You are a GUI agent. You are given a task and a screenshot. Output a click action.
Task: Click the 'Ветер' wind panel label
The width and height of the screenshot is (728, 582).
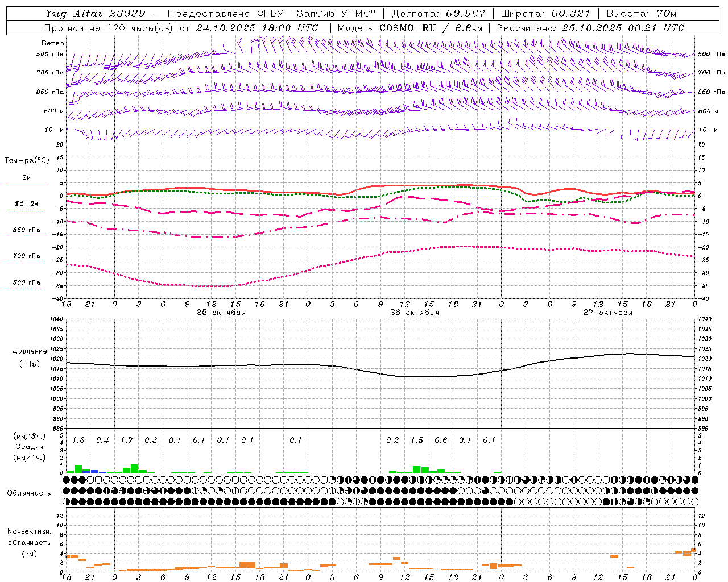coord(53,43)
